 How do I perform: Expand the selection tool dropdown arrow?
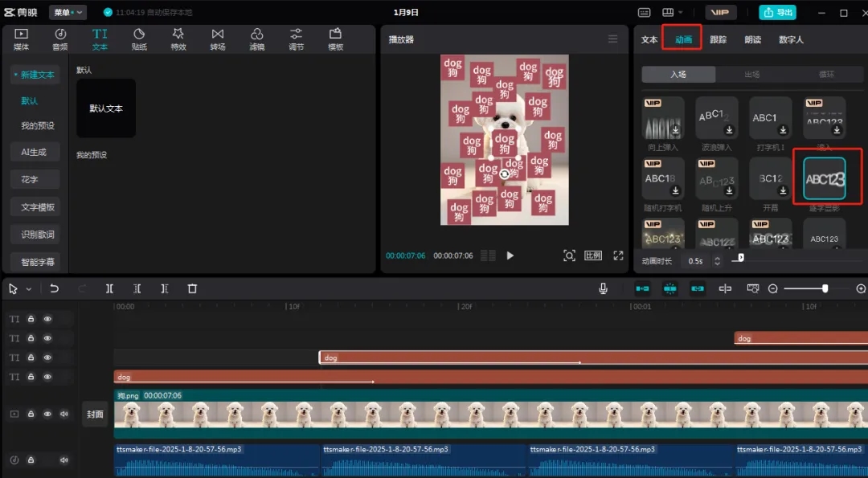tap(29, 289)
